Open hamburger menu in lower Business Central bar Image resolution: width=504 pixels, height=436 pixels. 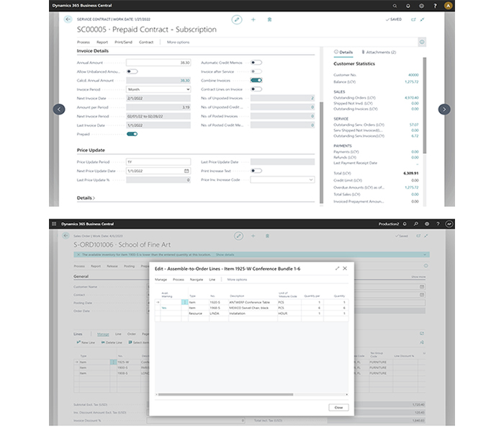pos(54,223)
